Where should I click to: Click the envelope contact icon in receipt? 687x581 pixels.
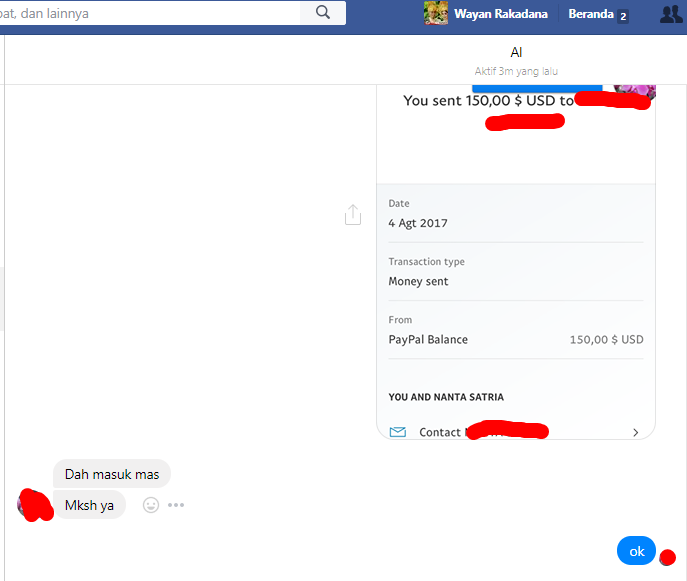pos(398,432)
